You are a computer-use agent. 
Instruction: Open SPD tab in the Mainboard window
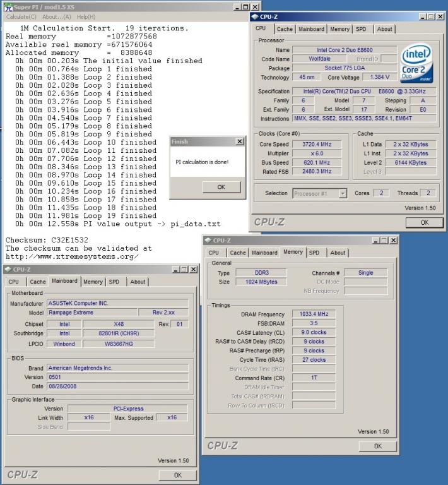tap(114, 282)
